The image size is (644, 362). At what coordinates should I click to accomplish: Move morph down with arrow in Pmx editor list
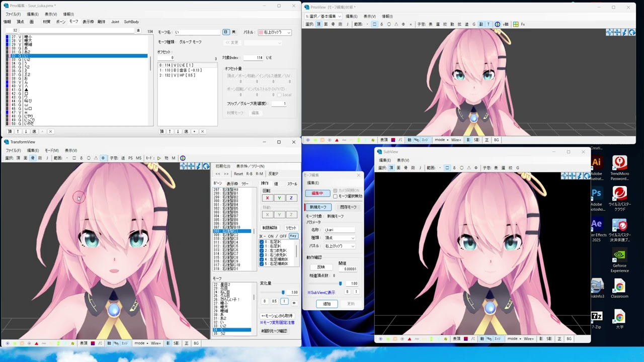coord(26,131)
